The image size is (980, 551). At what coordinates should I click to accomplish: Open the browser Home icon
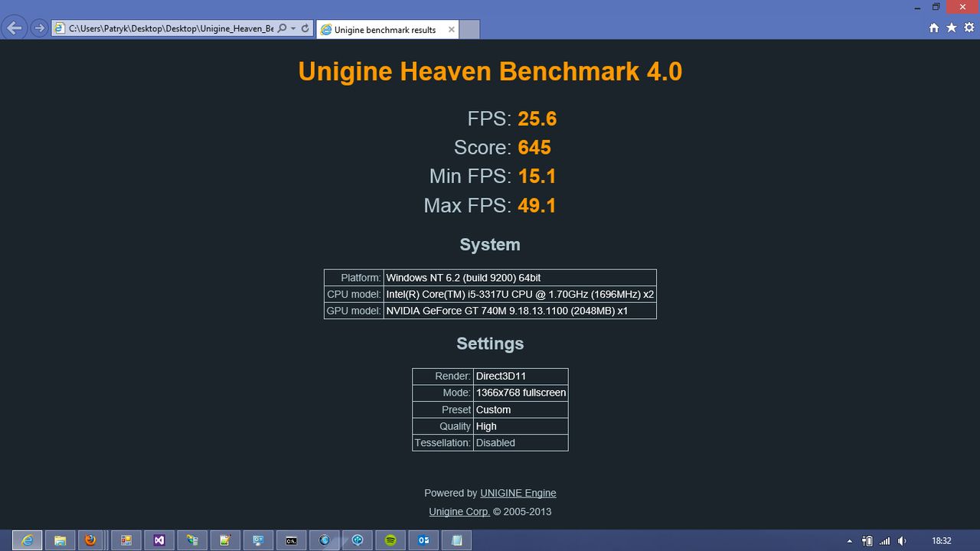(x=933, y=28)
